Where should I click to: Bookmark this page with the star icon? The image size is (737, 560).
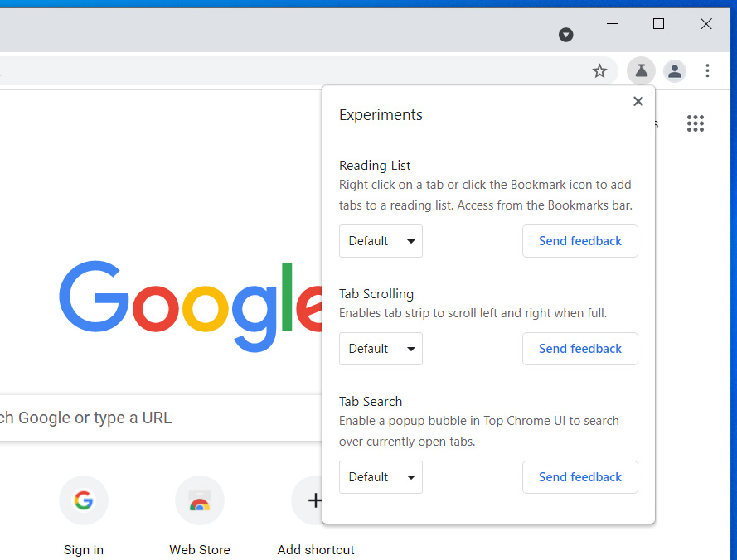pyautogui.click(x=599, y=71)
